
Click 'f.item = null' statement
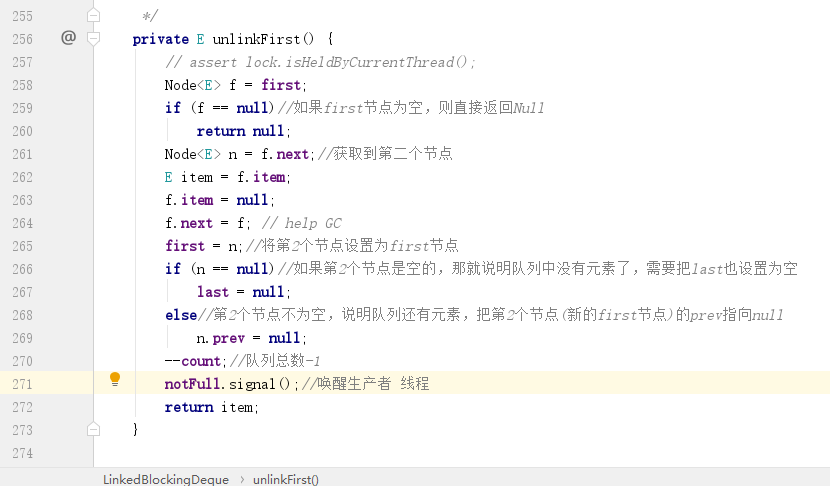click(x=220, y=200)
